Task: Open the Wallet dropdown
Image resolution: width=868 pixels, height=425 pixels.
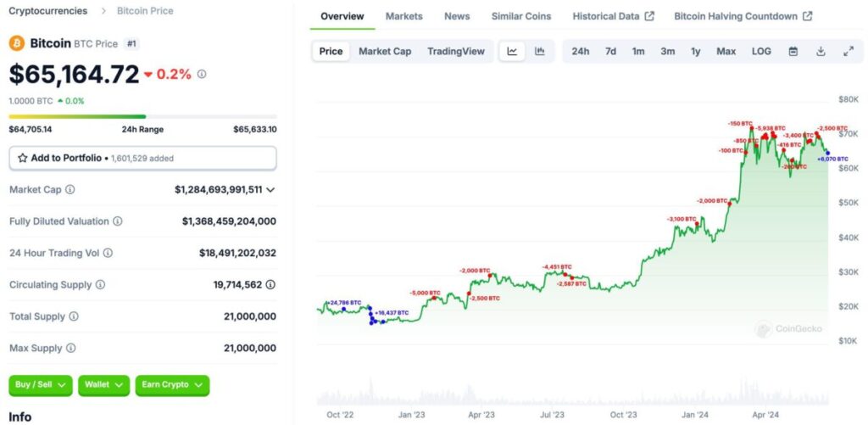Action: tap(104, 385)
